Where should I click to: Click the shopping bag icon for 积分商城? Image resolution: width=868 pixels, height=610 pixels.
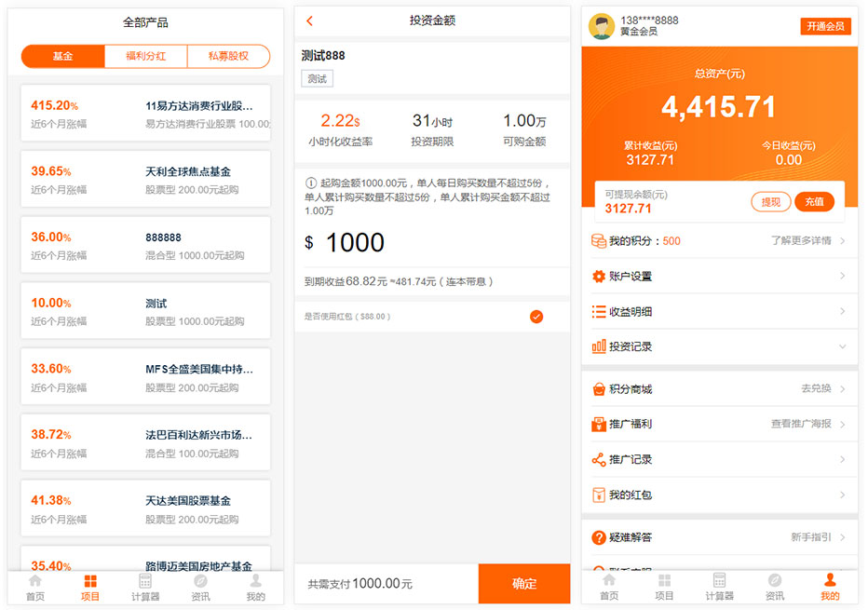599,389
